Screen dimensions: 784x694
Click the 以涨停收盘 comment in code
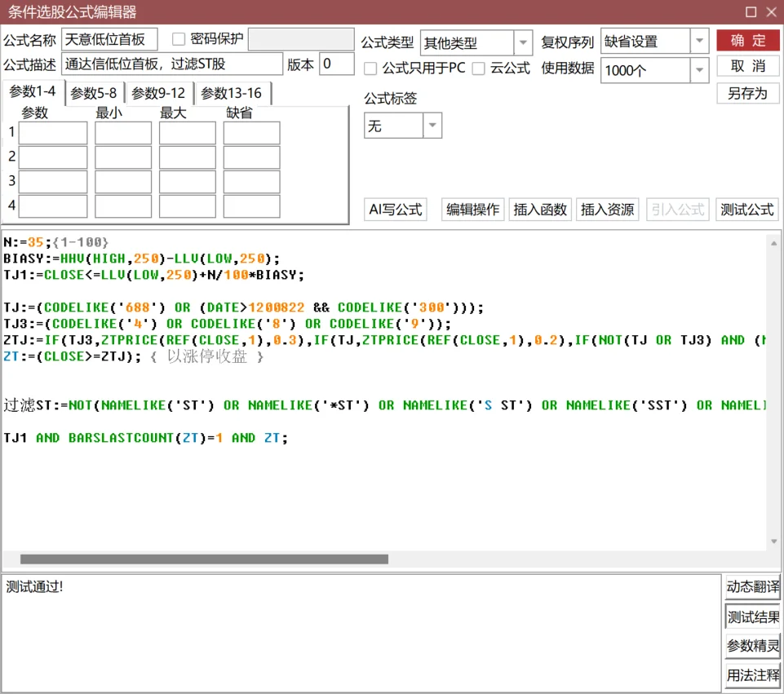[x=207, y=356]
